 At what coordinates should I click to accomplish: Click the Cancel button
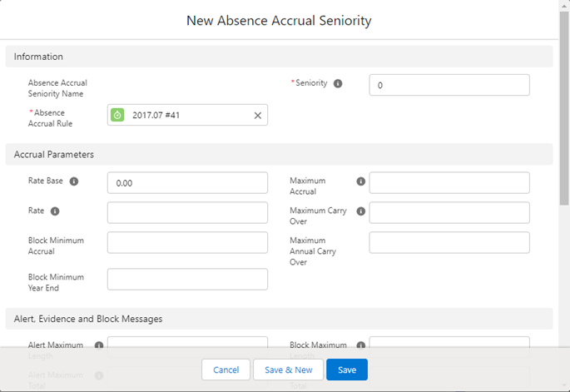[226, 370]
